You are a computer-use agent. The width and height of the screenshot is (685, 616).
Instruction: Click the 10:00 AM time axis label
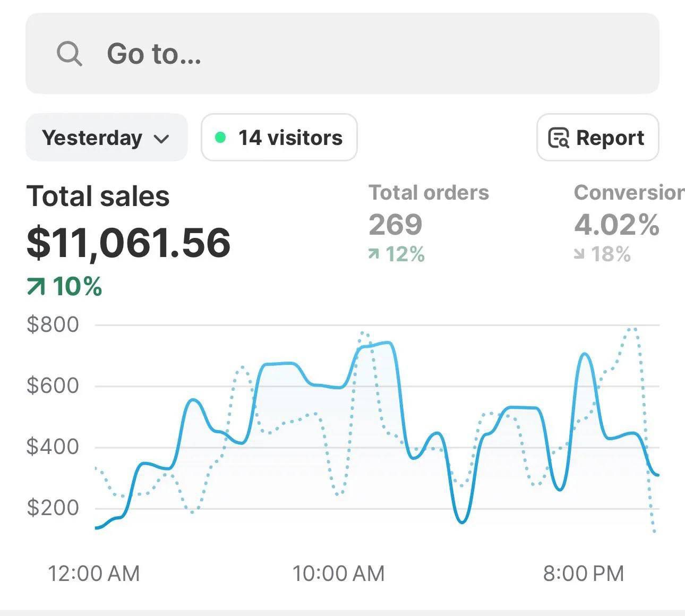click(338, 574)
